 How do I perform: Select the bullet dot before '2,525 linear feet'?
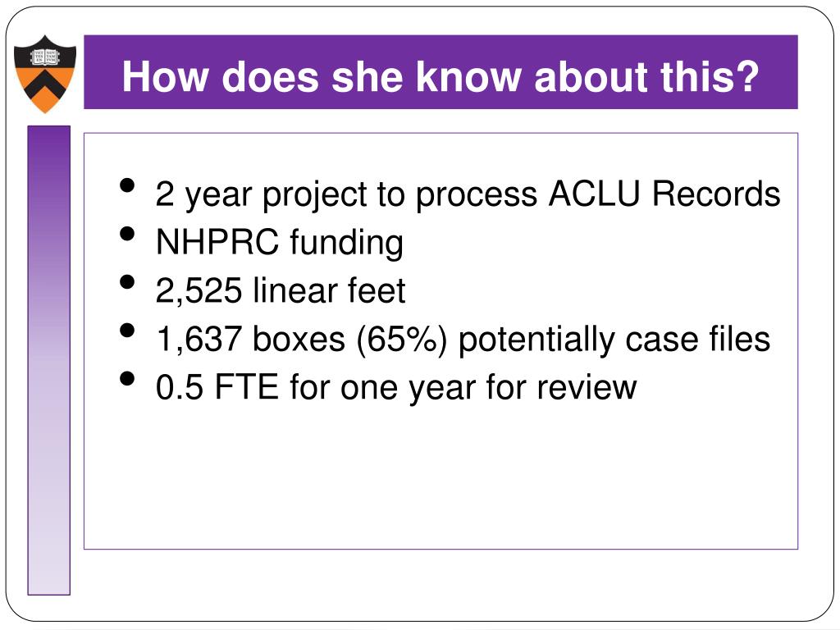point(127,282)
